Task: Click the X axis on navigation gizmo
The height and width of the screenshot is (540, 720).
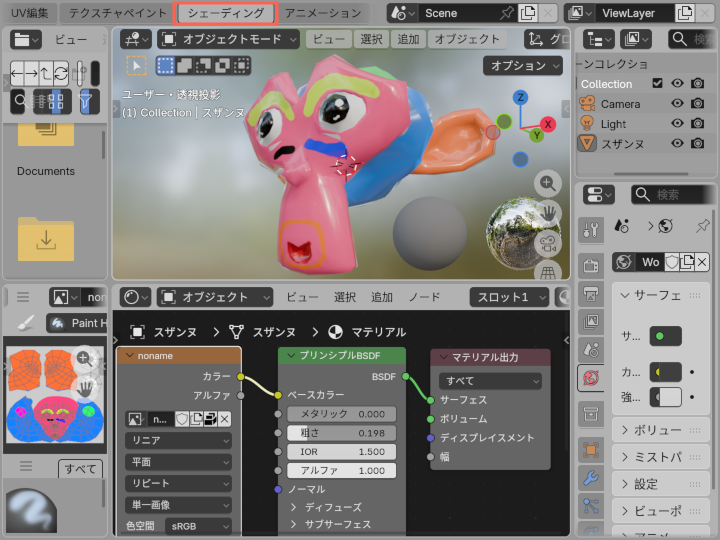Action: pos(548,124)
